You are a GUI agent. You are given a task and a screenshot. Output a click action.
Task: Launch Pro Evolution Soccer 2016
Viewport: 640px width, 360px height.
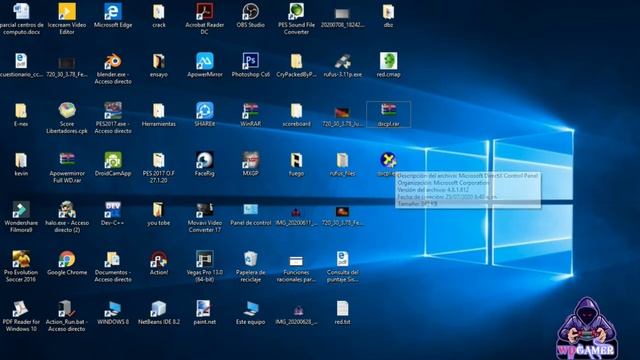click(21, 267)
